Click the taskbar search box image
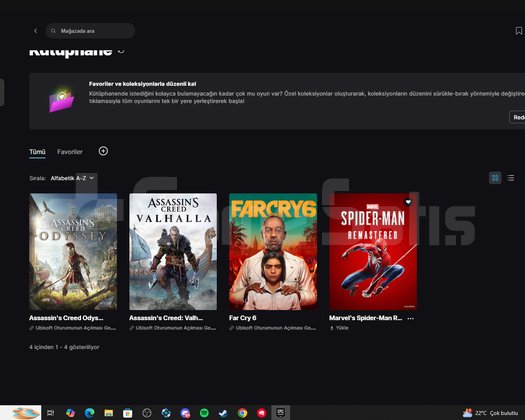This screenshot has height=420, width=525. pos(21,413)
